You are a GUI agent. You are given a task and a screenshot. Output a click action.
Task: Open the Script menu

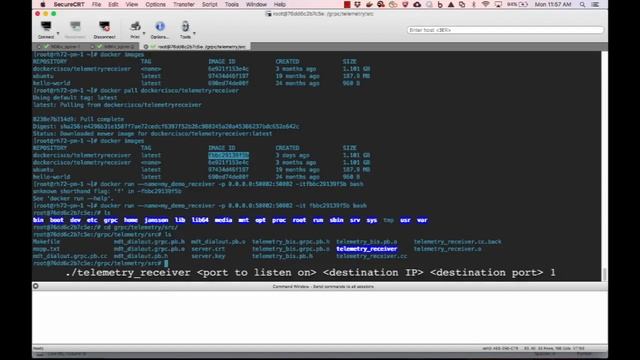209,4
